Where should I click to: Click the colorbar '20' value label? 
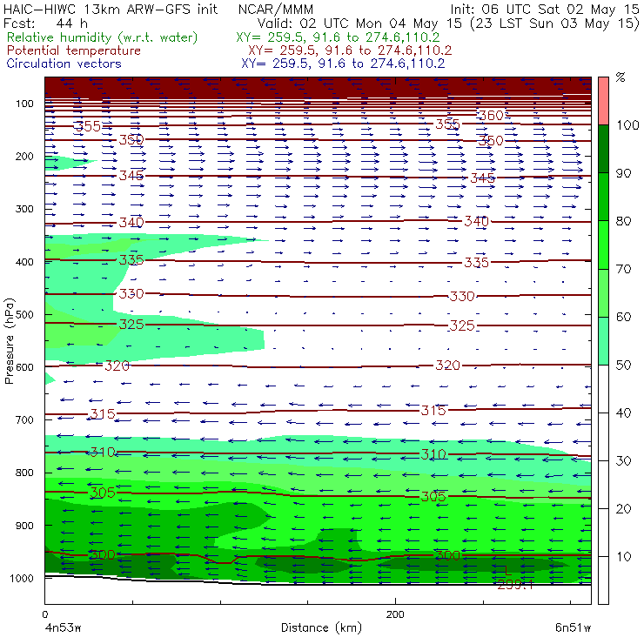tap(623, 509)
